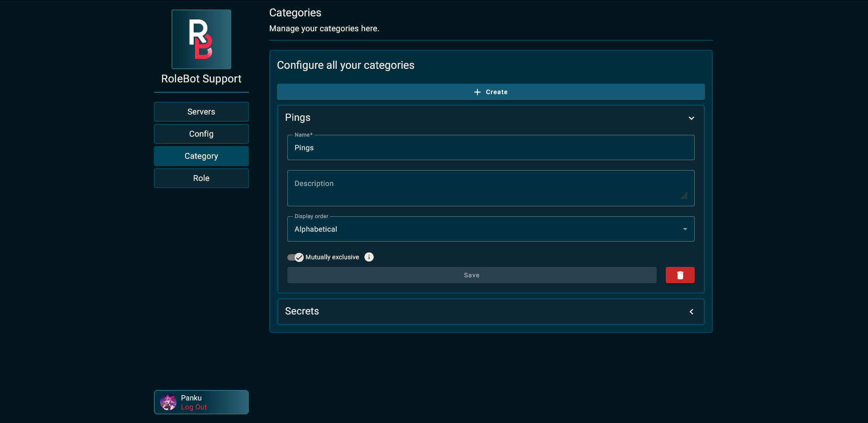This screenshot has width=868, height=423.
Task: Click the Description text area
Action: pos(491,188)
